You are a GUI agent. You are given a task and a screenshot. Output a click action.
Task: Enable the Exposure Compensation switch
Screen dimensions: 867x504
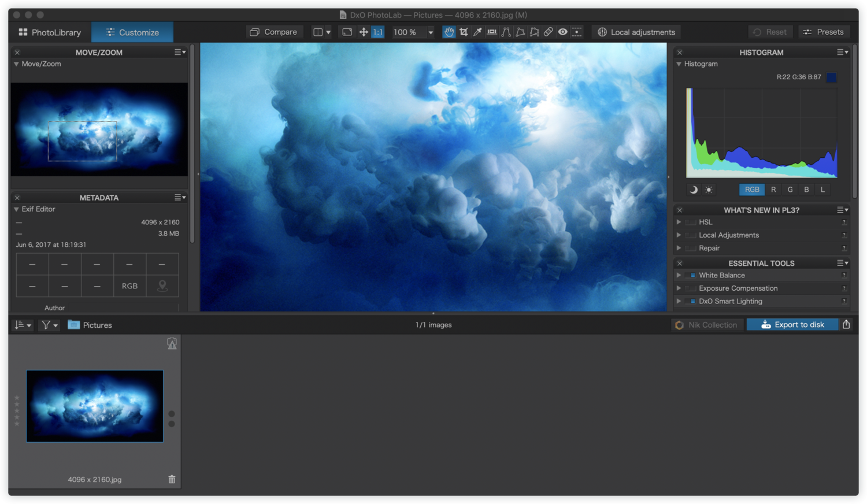pos(691,288)
